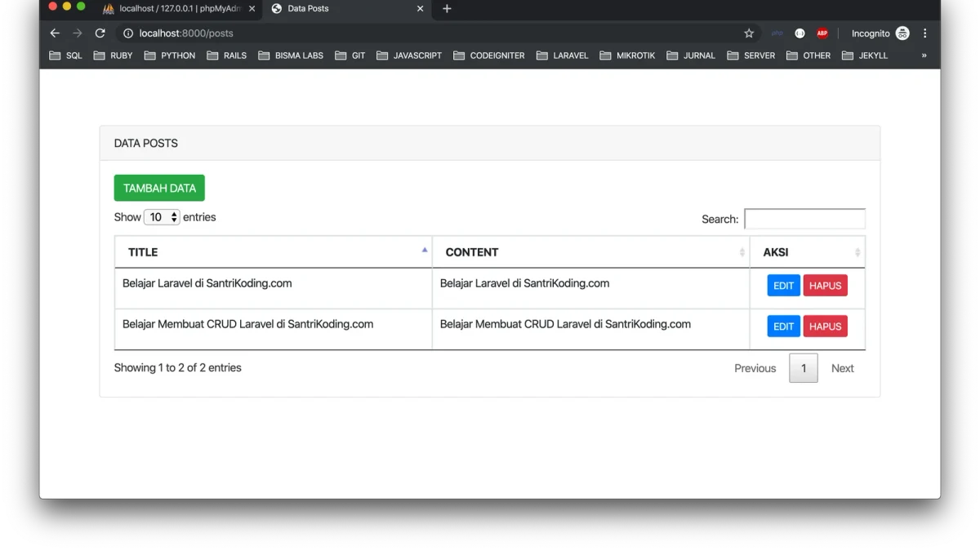Open the PYTHON bookmarks folder
The height and width of the screenshot is (551, 980).
pos(170,56)
